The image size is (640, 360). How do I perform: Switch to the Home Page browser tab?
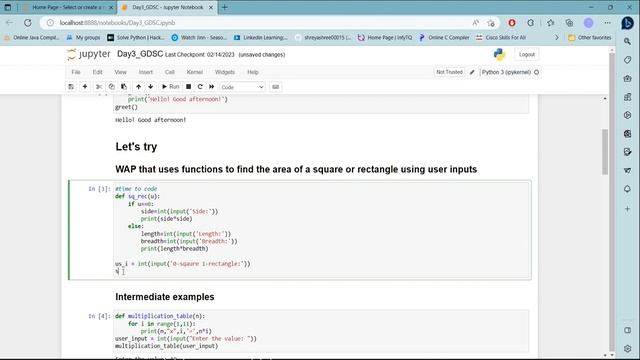(x=67, y=7)
